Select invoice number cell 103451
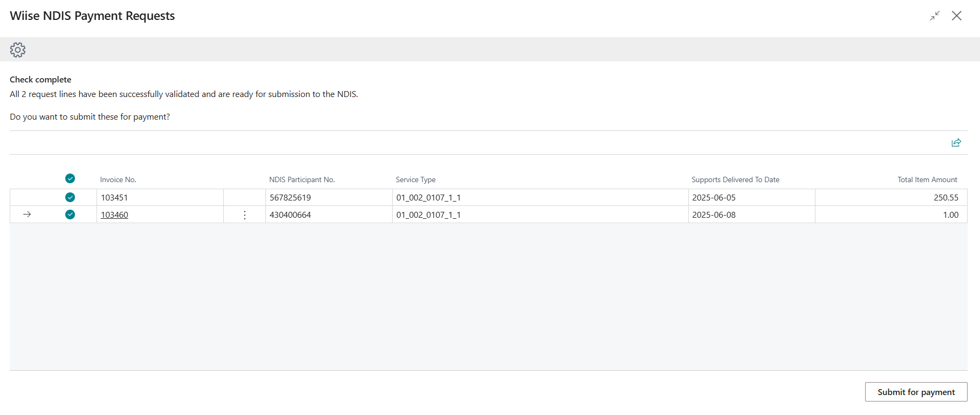 [160, 197]
